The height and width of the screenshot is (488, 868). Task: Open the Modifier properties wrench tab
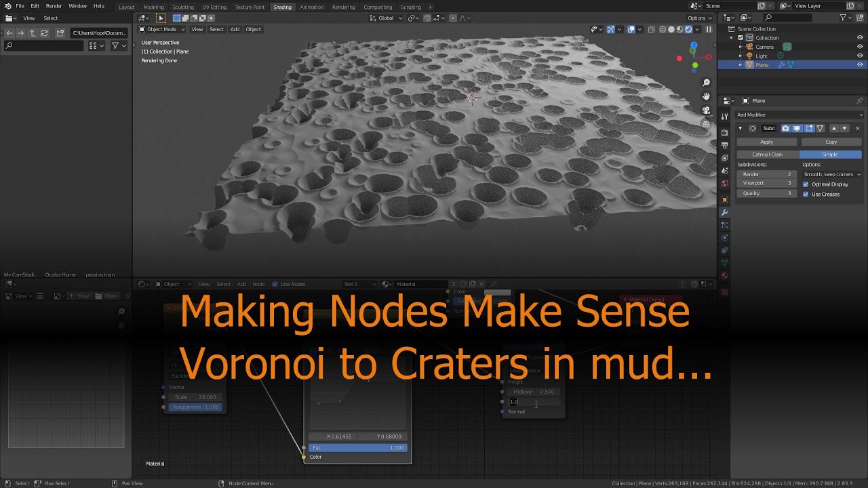click(724, 212)
